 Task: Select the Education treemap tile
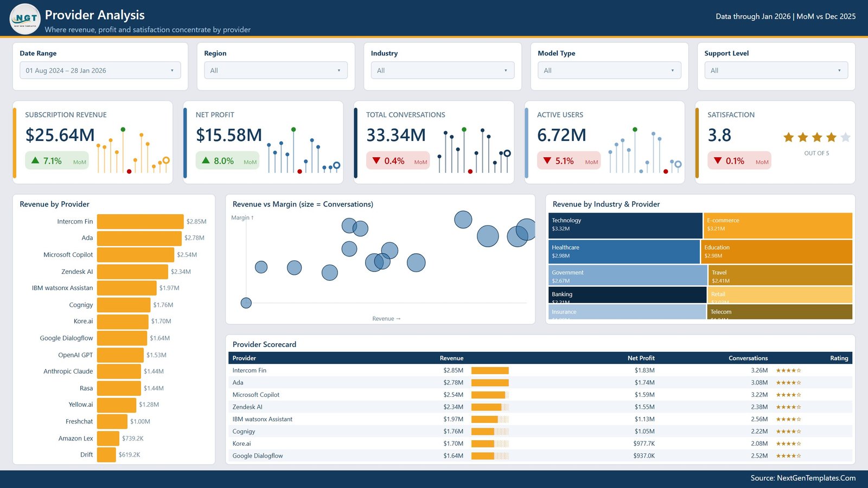[x=777, y=252]
